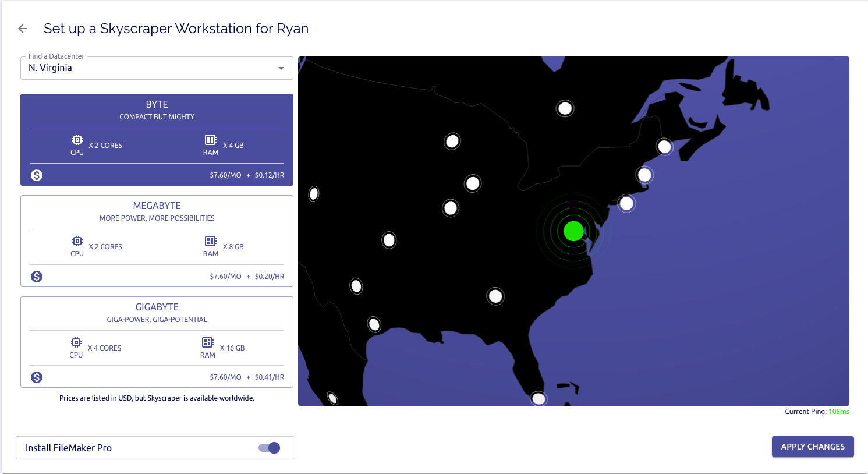
Task: Click the '$0.20/HR' price text
Action: coord(270,277)
